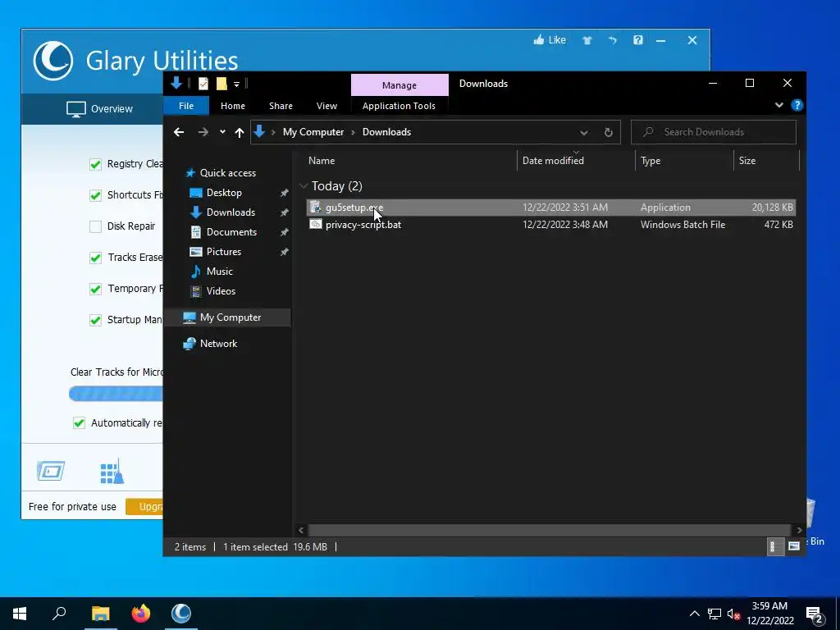The height and width of the screenshot is (630, 840).
Task: Toggle the Automatically repair checkbox
Action: pos(80,423)
